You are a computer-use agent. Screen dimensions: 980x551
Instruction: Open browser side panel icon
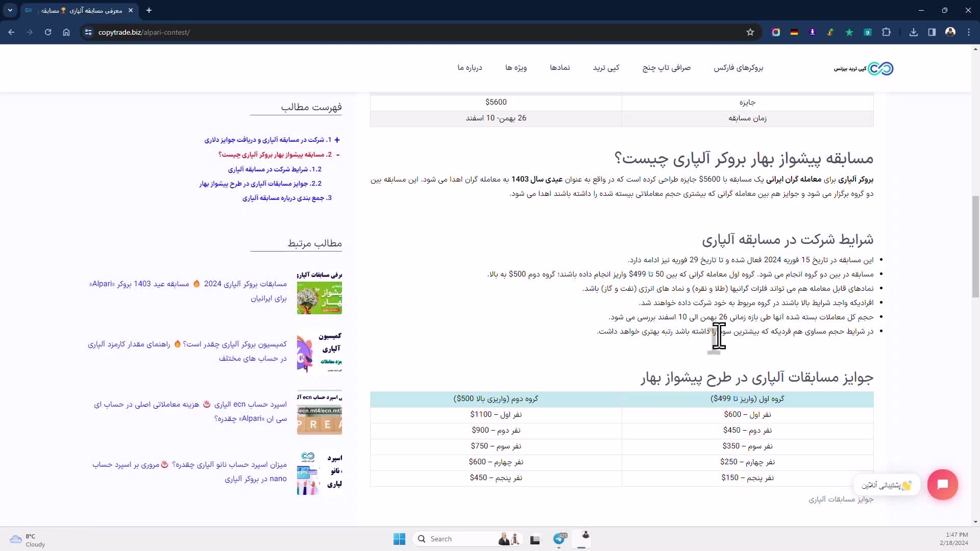(932, 32)
